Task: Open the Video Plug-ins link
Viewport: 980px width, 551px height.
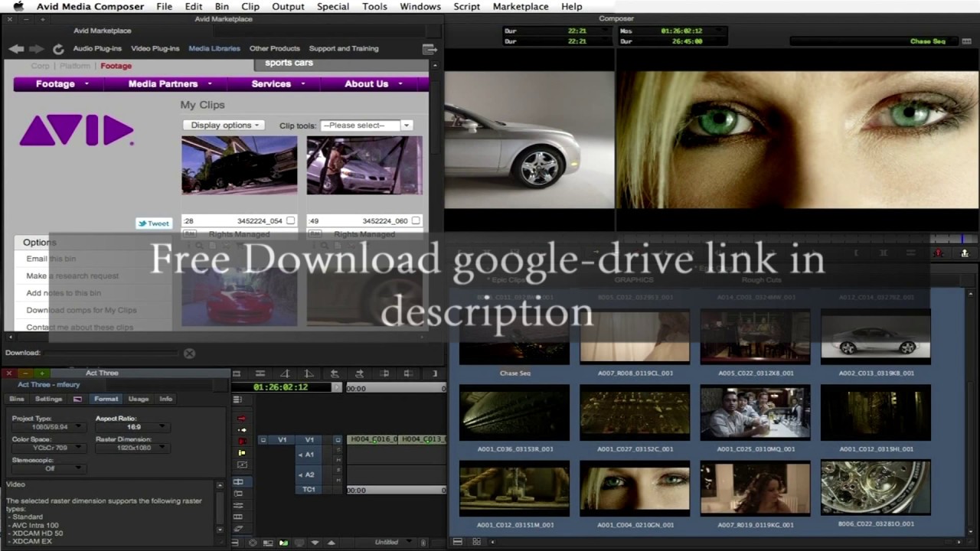Action: [155, 49]
